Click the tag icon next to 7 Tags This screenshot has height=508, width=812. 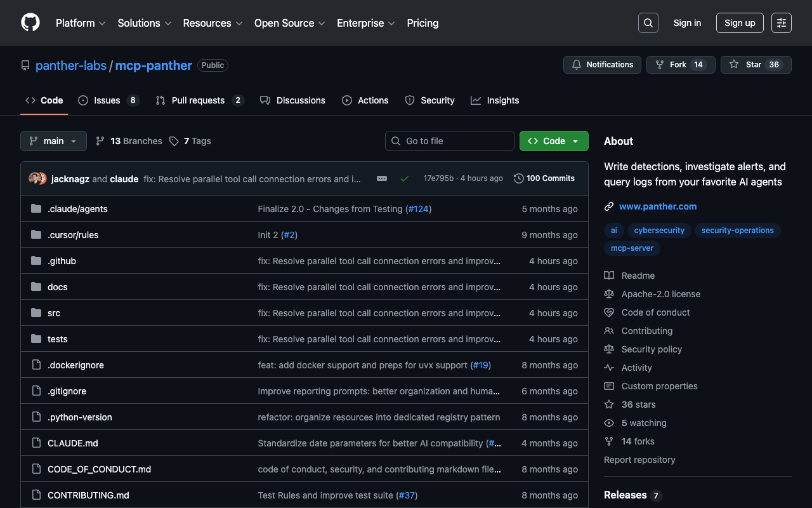pos(174,141)
